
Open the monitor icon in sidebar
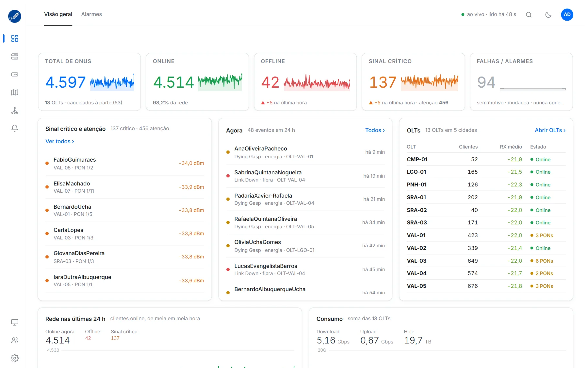tap(15, 323)
